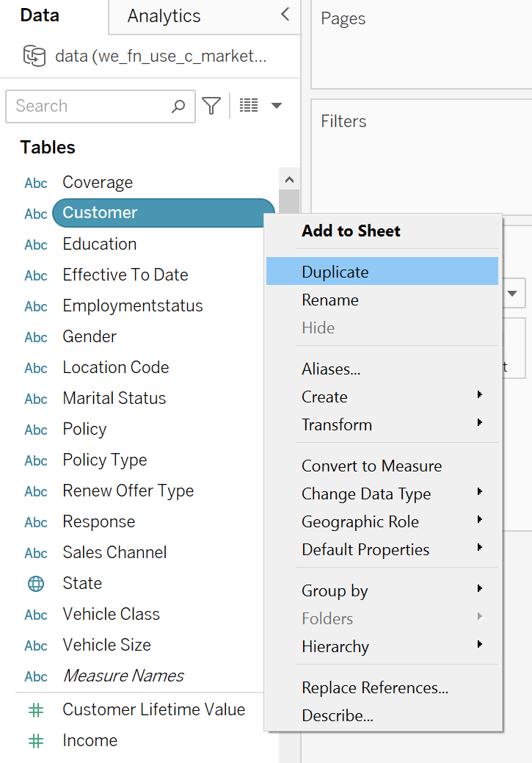Select the globe icon next to State field
Screen dimensions: 532x763
(x=35, y=583)
